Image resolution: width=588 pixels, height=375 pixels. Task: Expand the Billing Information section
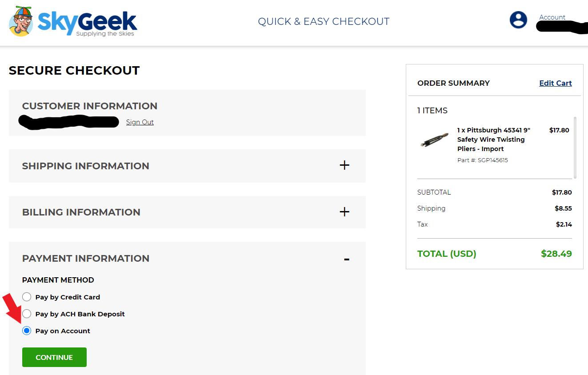[x=344, y=212]
